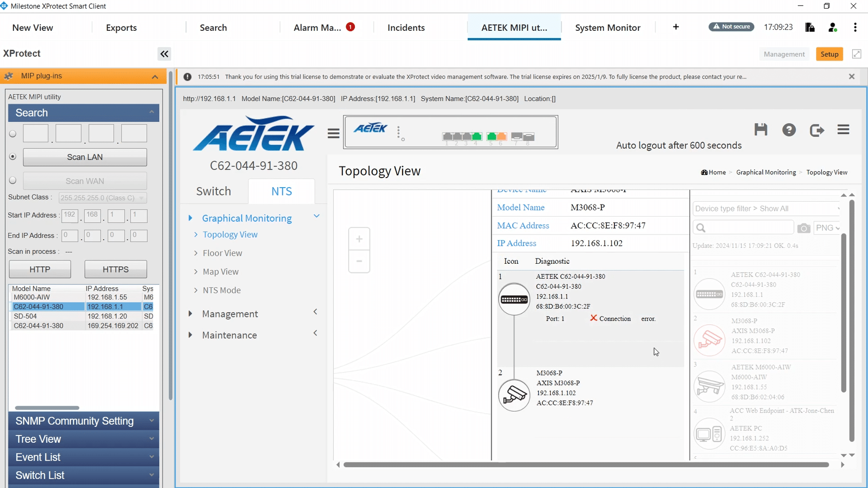Expand SNMP Community Setting panel
Viewport: 868px width, 488px height.
coord(84,421)
